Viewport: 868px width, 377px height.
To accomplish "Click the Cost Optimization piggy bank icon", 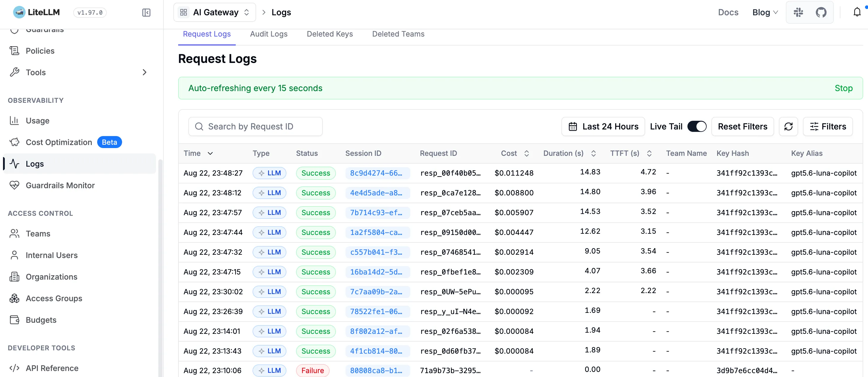I will 14,142.
